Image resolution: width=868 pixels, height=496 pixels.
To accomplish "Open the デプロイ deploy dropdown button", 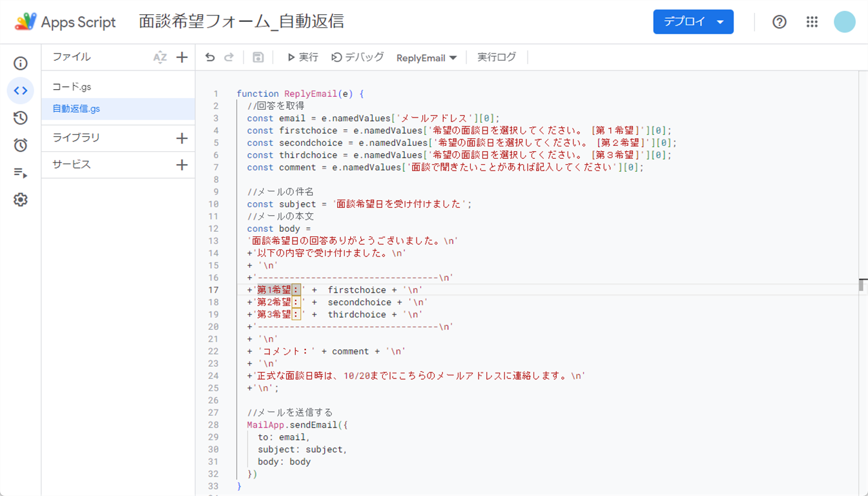I will [693, 22].
